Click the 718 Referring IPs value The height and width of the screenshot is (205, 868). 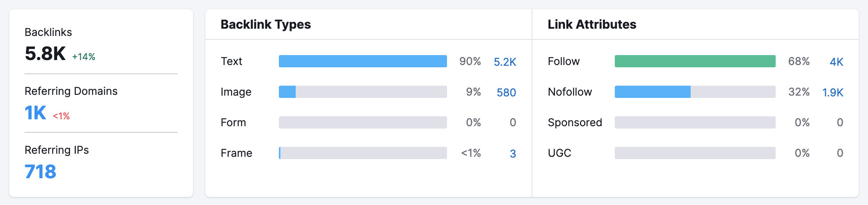coord(40,171)
